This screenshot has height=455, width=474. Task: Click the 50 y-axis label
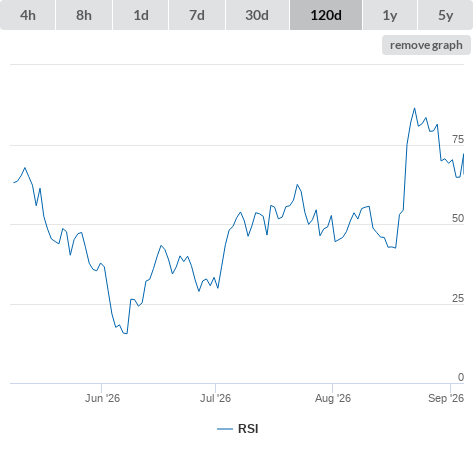[x=458, y=218]
